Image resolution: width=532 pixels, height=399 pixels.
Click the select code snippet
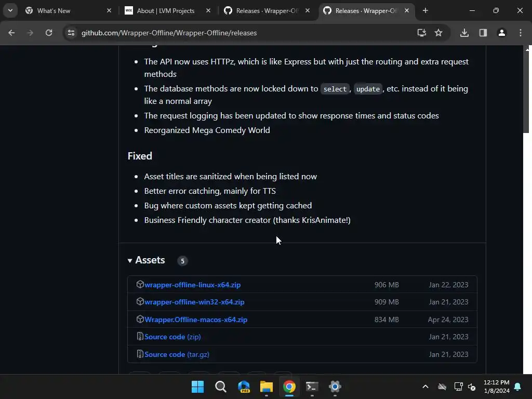pos(335,89)
